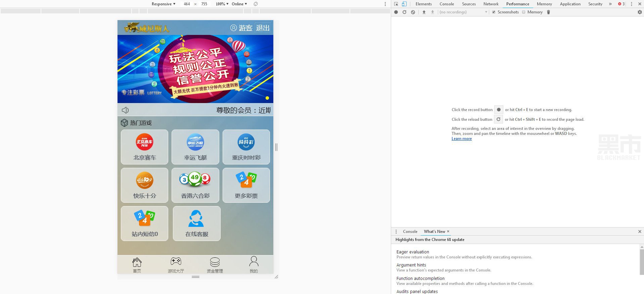Click the reload and record icon
Screen dimensions: 644x294
coord(404,12)
